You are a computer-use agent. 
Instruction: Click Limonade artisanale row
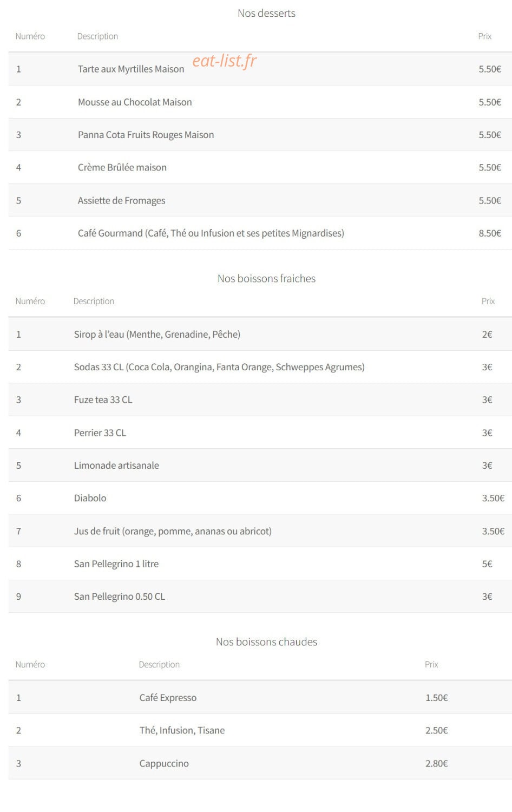click(260, 465)
